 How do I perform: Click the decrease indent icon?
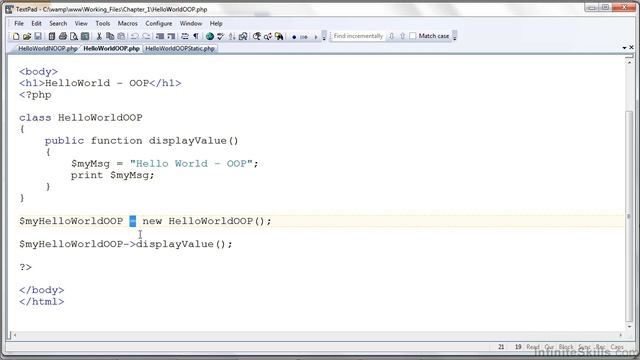tap(160, 36)
